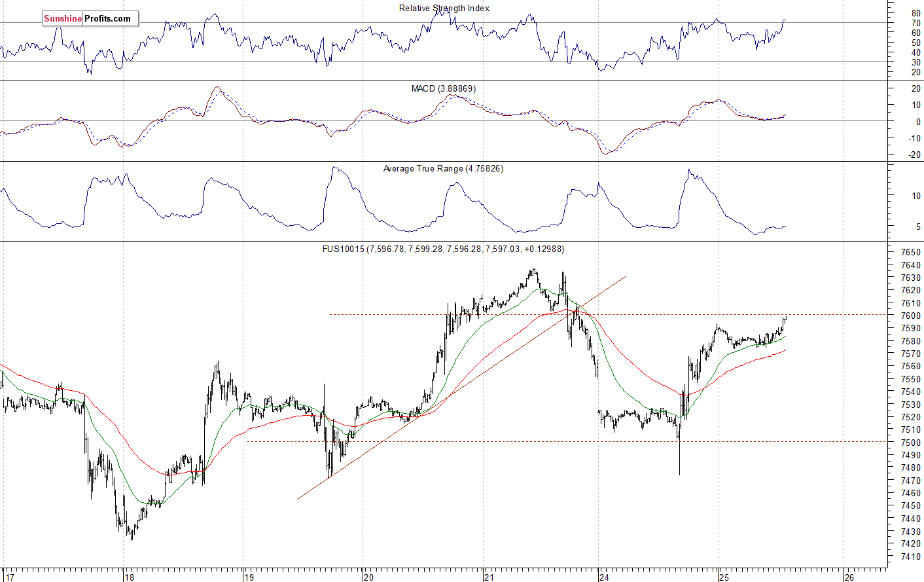Click date label 24 on time axis
Screen dimensions: 924x582
point(604,577)
